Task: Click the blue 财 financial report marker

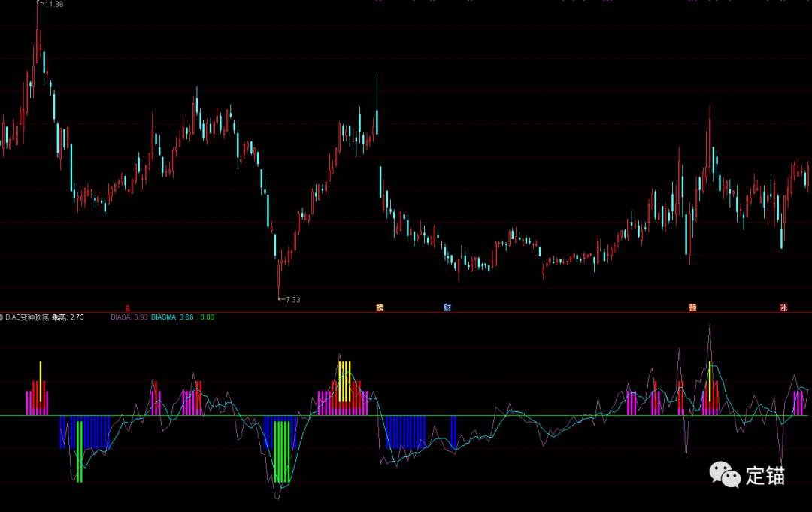Action: (447, 308)
